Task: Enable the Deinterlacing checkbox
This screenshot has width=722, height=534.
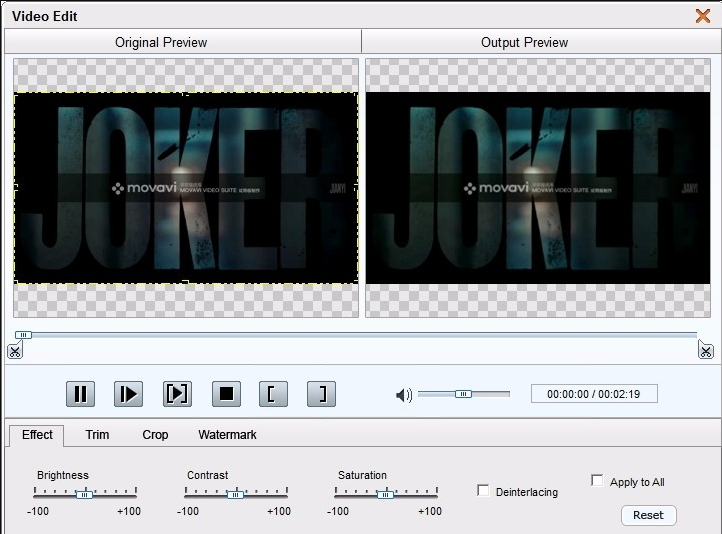Action: (483, 491)
